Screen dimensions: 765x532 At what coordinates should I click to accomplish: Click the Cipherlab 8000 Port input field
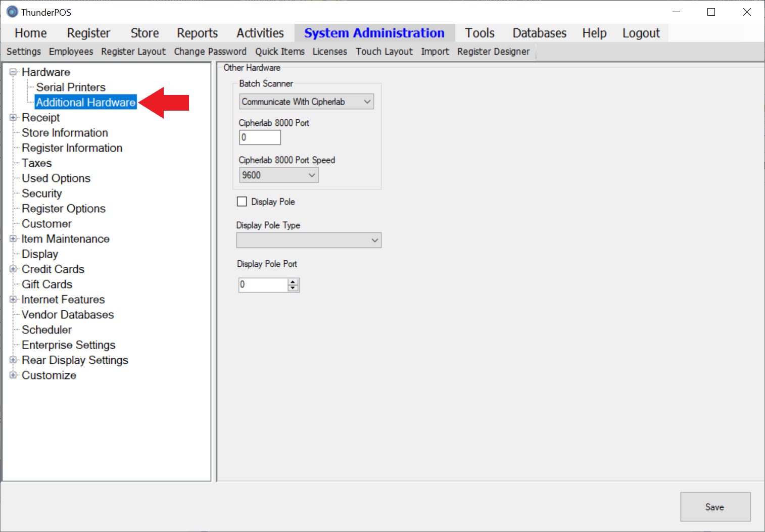[x=260, y=137]
